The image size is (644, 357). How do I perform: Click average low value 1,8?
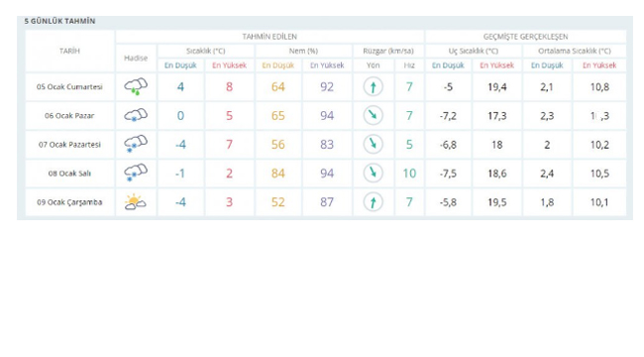[x=547, y=202]
